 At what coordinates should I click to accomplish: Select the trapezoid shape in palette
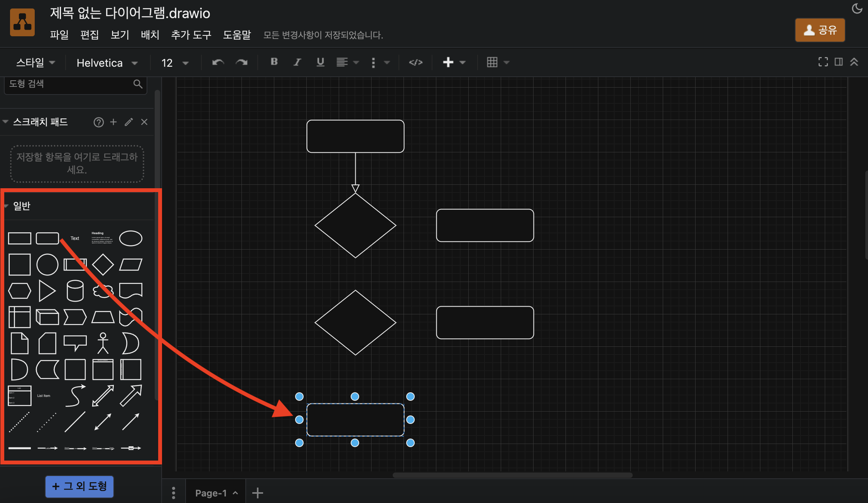tap(103, 317)
